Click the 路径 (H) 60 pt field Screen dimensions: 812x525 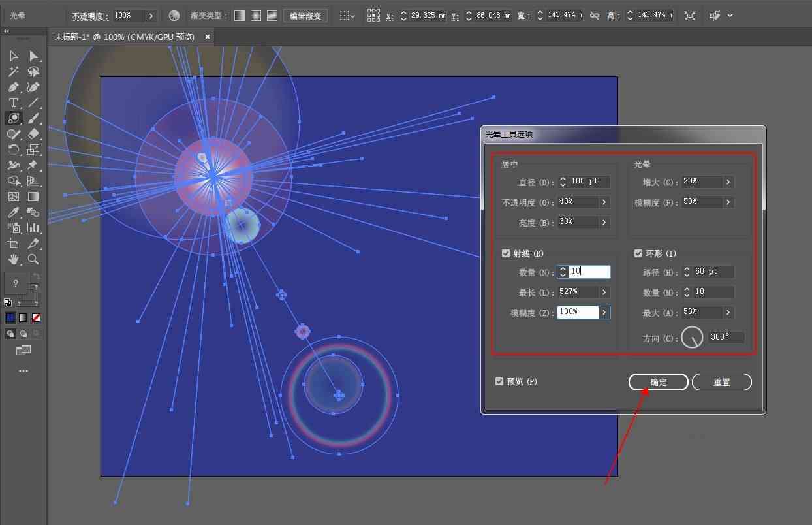(x=713, y=272)
